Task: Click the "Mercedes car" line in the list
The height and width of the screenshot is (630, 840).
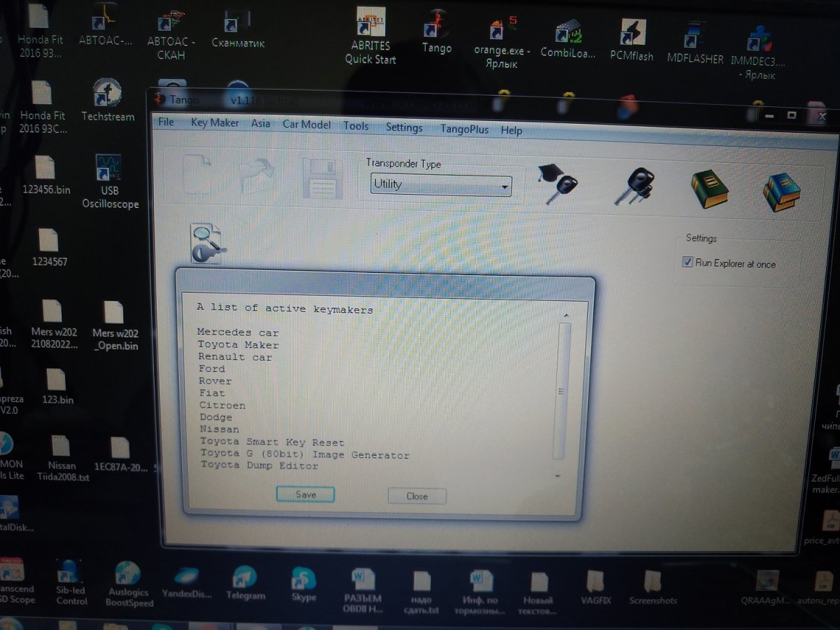Action: 238,332
